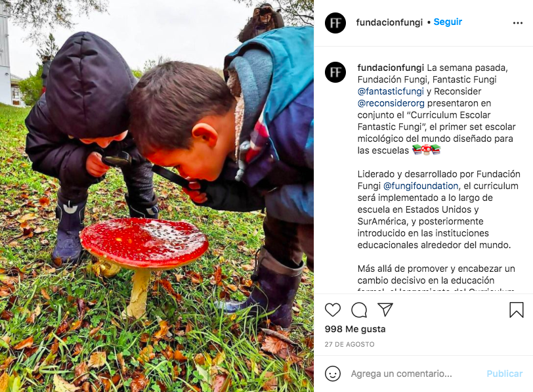Open comments via speech bubble icon
The height and width of the screenshot is (392, 533).
click(x=359, y=310)
